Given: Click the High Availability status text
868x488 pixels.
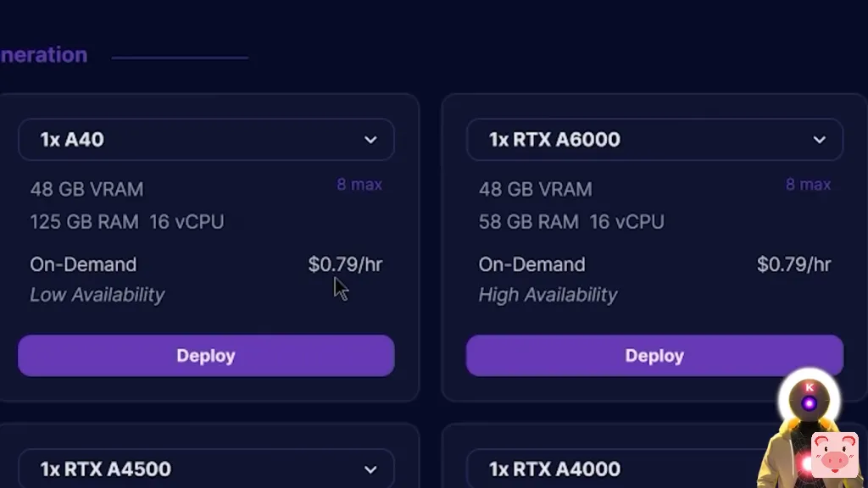Looking at the screenshot, I should 548,295.
